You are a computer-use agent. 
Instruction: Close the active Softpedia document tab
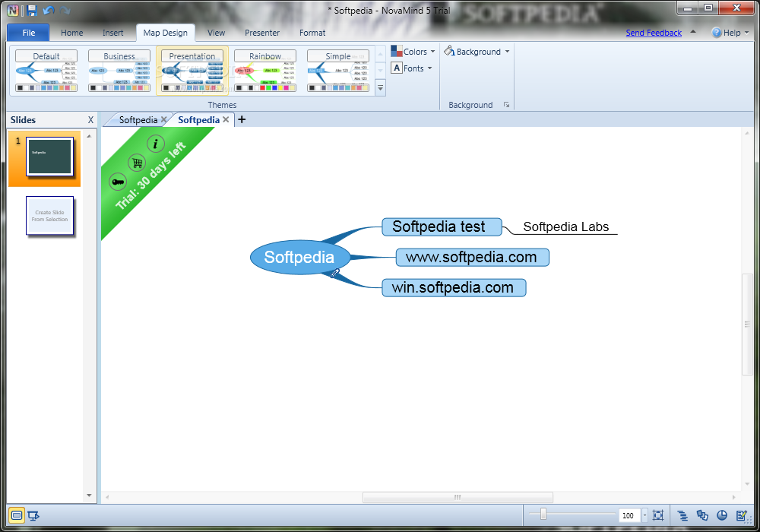tap(226, 119)
